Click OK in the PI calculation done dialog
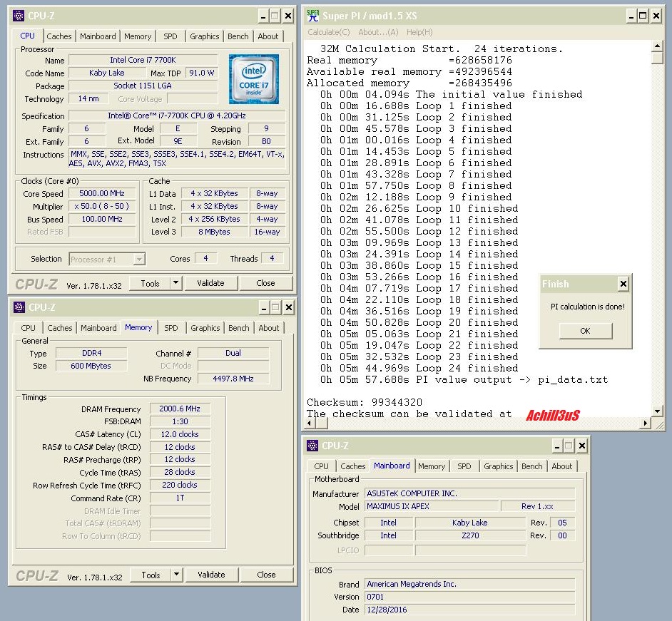 point(586,331)
